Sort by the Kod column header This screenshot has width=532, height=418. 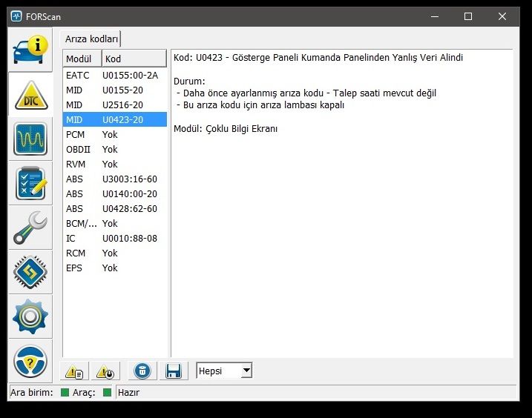(x=134, y=59)
